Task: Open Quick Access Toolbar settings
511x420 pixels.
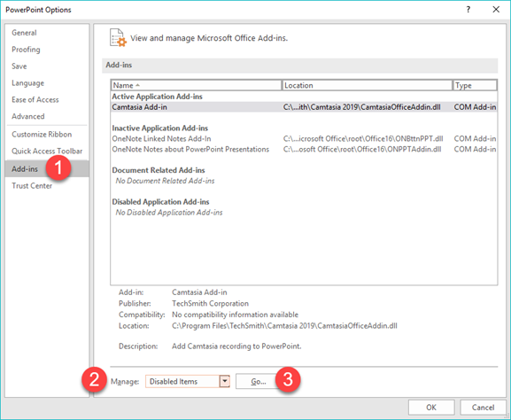Action: [x=47, y=151]
